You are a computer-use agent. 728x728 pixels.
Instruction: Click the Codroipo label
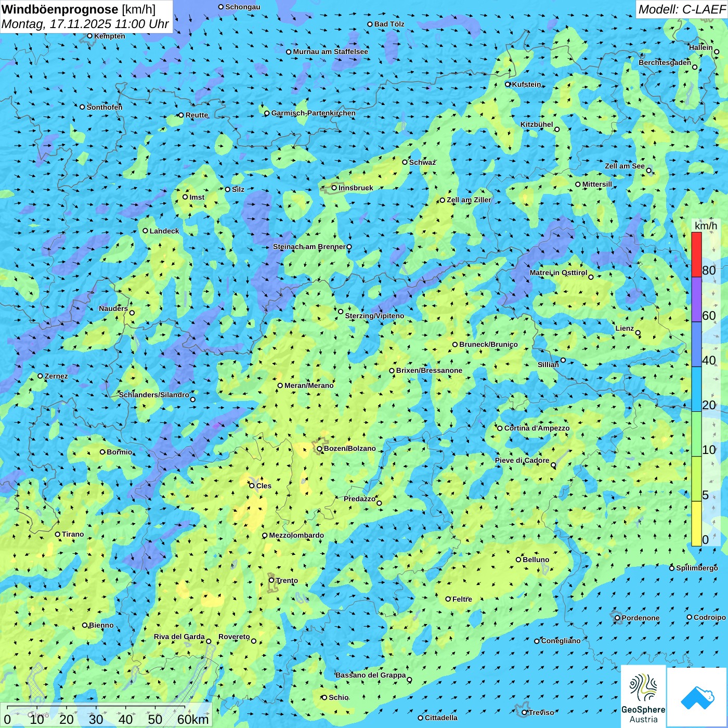tap(710, 617)
